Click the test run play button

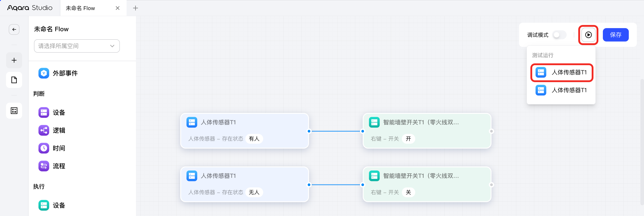point(588,35)
